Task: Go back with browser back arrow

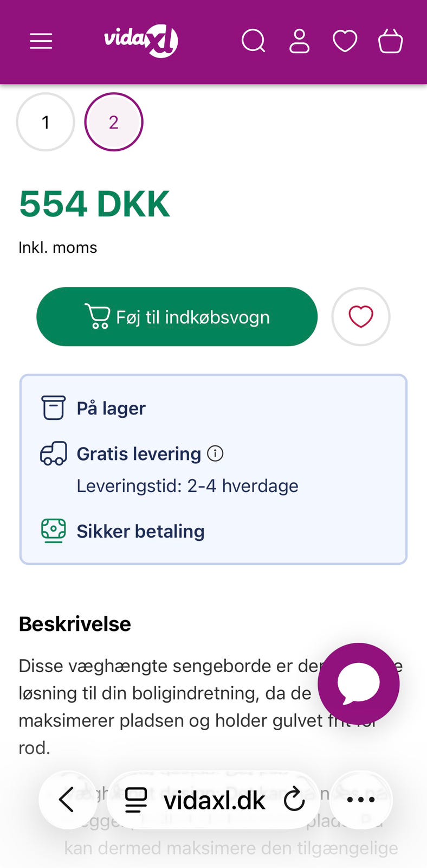Action: (x=67, y=800)
